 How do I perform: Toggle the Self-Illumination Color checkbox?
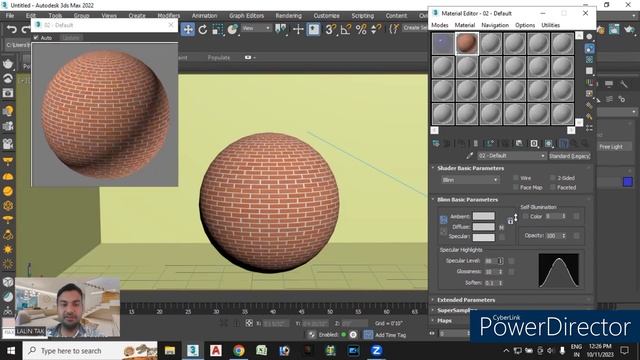(x=525, y=216)
